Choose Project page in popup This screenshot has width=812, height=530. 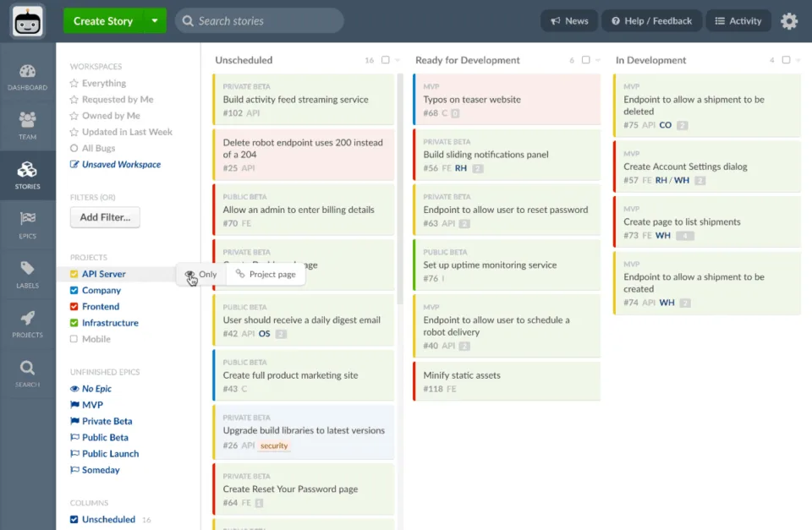(266, 275)
